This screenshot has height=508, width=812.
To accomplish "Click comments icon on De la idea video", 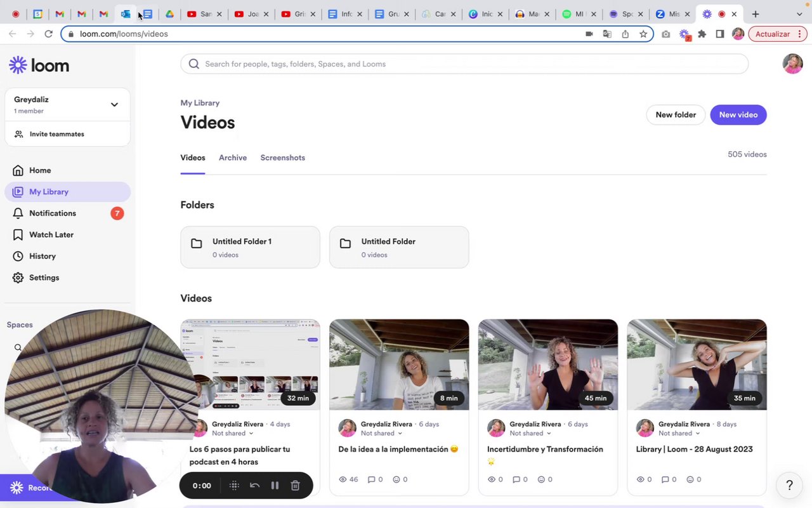I will pos(371,479).
